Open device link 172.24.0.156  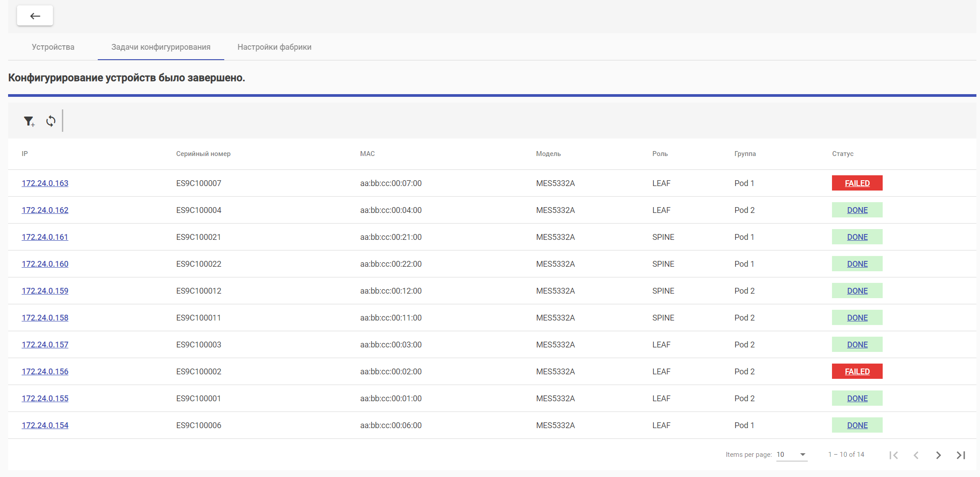(x=45, y=372)
